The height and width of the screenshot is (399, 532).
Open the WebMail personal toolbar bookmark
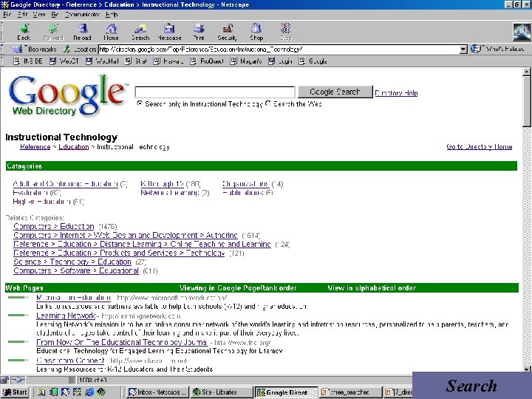coord(102,61)
